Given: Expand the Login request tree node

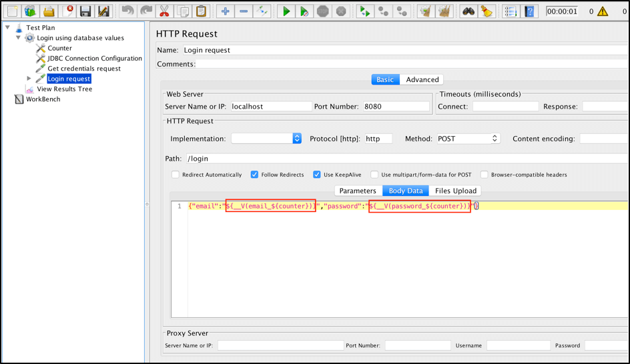Looking at the screenshot, I should 29,78.
